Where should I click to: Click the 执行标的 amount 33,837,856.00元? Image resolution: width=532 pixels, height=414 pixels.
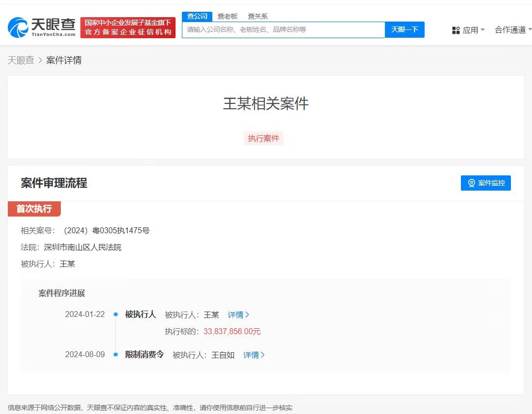click(x=231, y=331)
